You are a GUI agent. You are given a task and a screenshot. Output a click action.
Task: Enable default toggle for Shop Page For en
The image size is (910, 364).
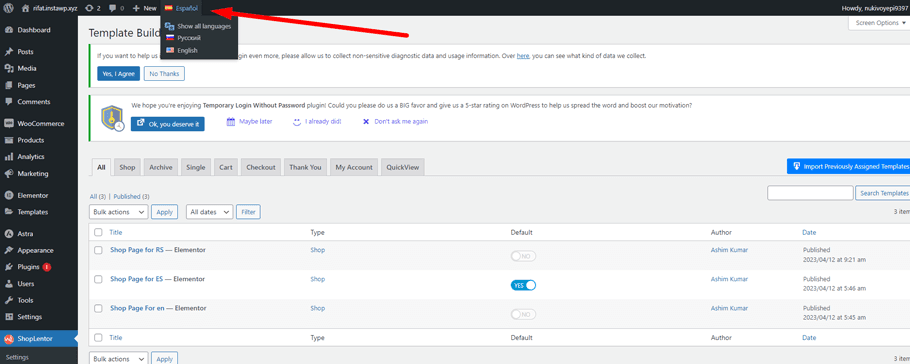coord(523,314)
